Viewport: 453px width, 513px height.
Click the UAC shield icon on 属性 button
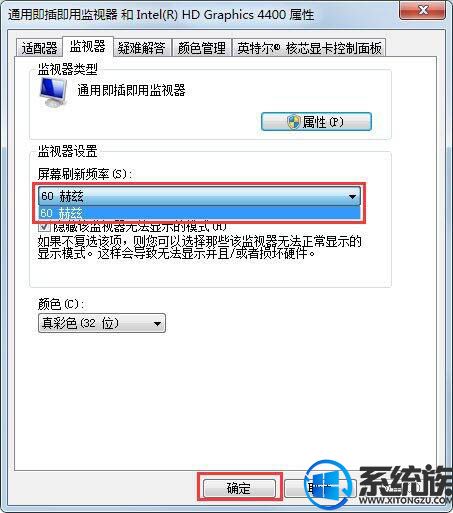pyautogui.click(x=294, y=122)
